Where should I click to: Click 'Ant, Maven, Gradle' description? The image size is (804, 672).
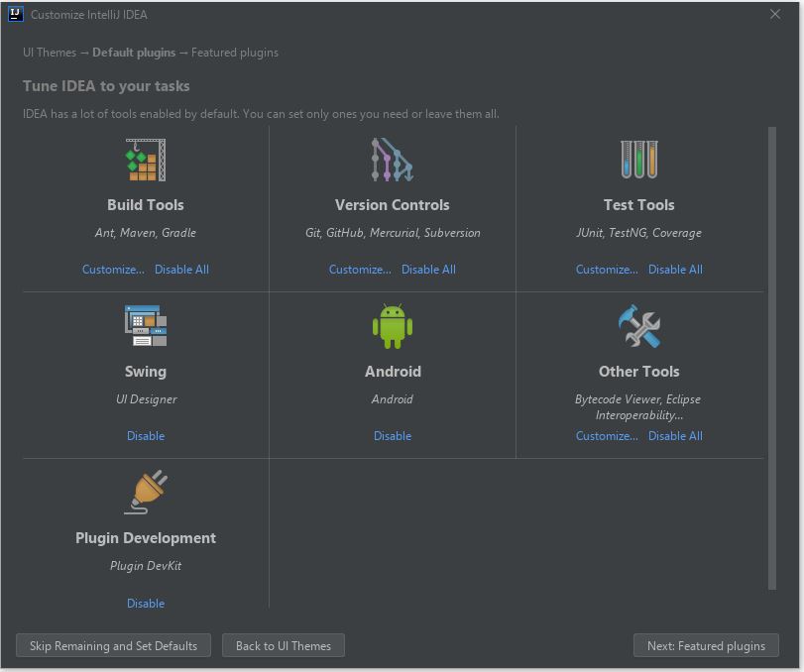pos(146,233)
